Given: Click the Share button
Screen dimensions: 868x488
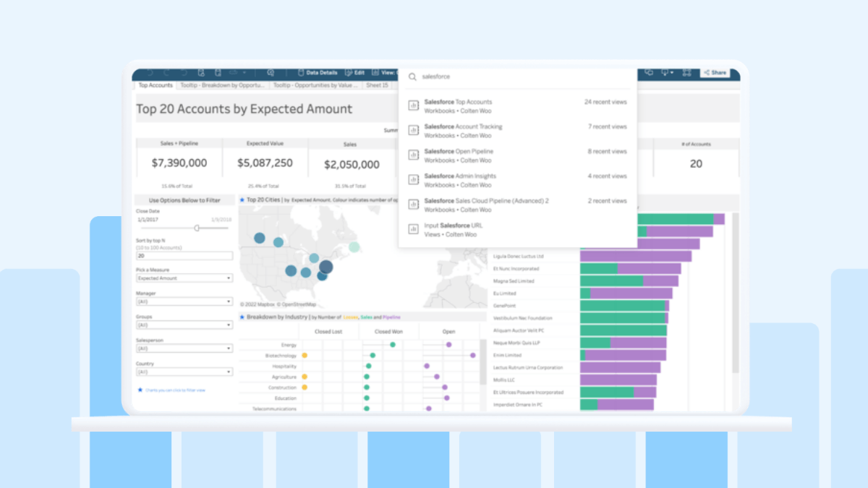Looking at the screenshot, I should pos(715,72).
